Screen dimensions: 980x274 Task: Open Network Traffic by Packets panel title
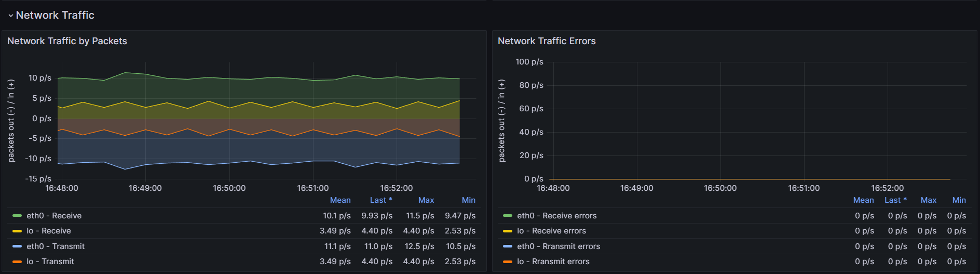pos(67,41)
